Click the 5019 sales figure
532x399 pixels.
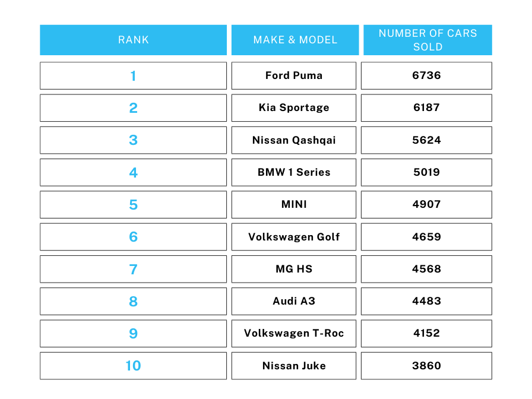pos(426,172)
